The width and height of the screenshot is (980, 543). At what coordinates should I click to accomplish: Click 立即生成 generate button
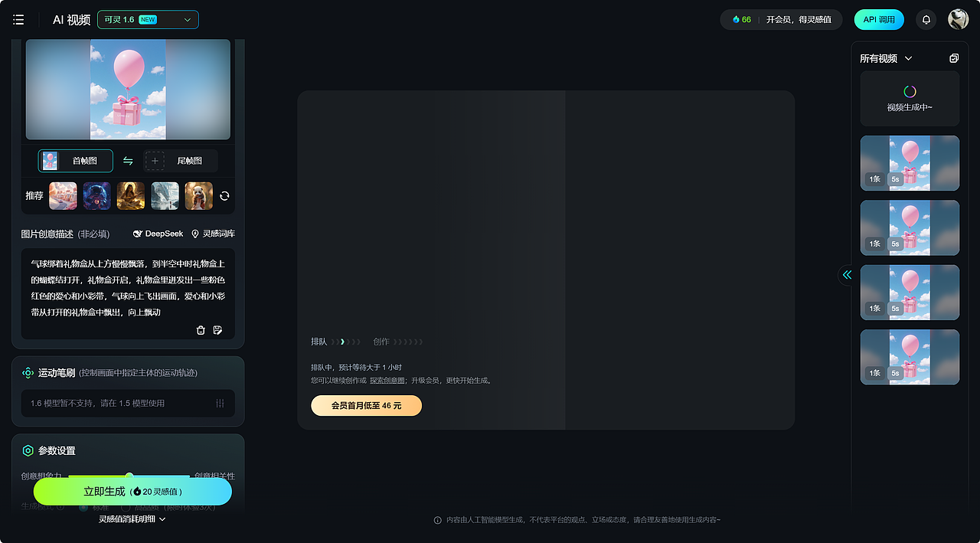click(x=132, y=492)
